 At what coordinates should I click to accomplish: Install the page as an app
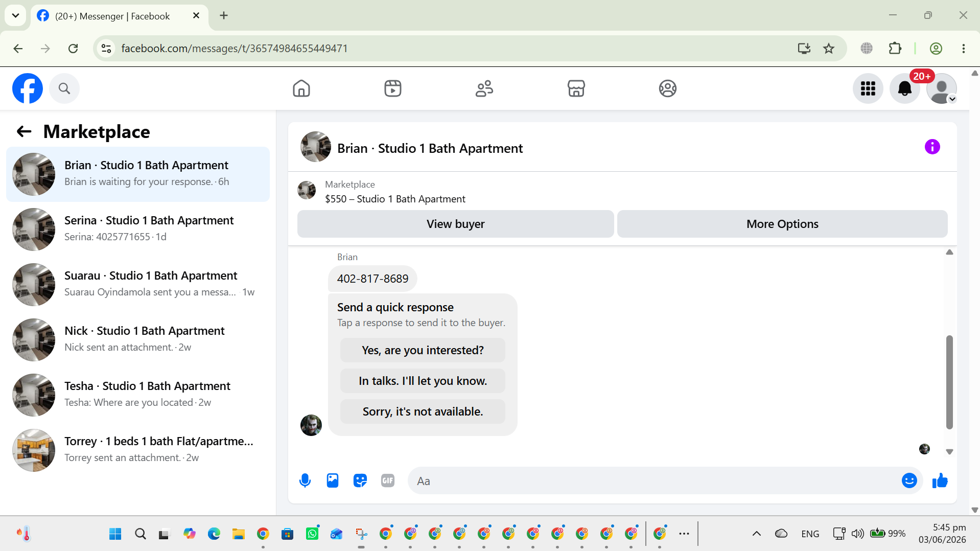pyautogui.click(x=804, y=49)
